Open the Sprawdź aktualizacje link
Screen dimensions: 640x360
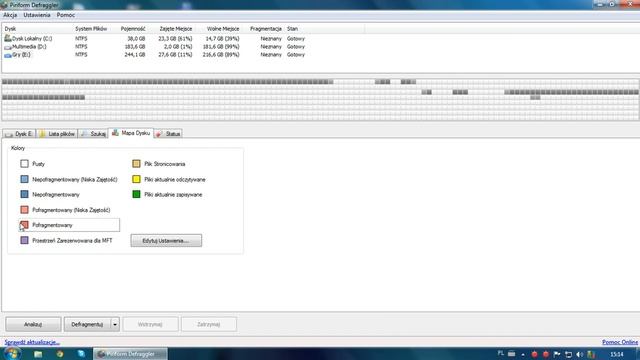pyautogui.click(x=32, y=342)
